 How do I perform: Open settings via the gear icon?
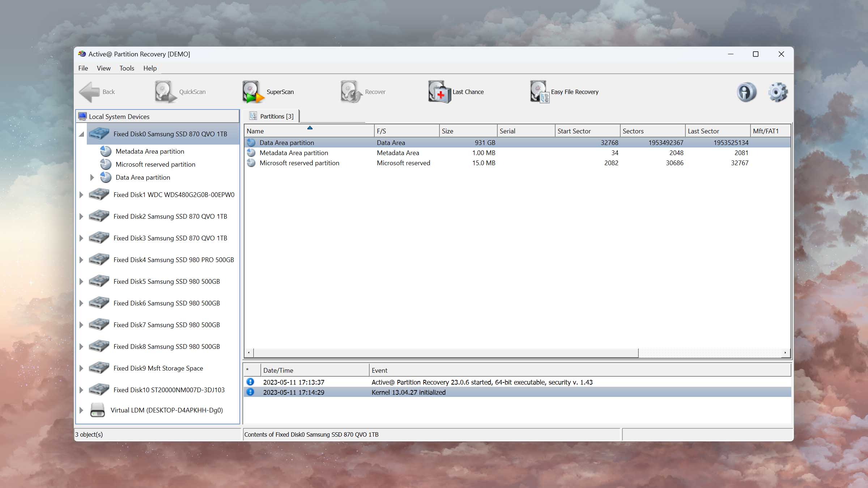click(x=778, y=92)
